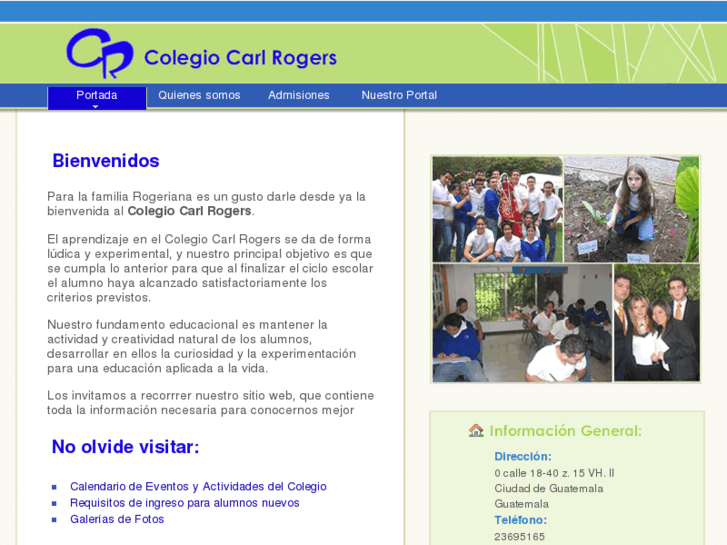Viewport: 727px width, 545px height.
Task: Open the Quienes somos menu item
Action: (x=199, y=95)
